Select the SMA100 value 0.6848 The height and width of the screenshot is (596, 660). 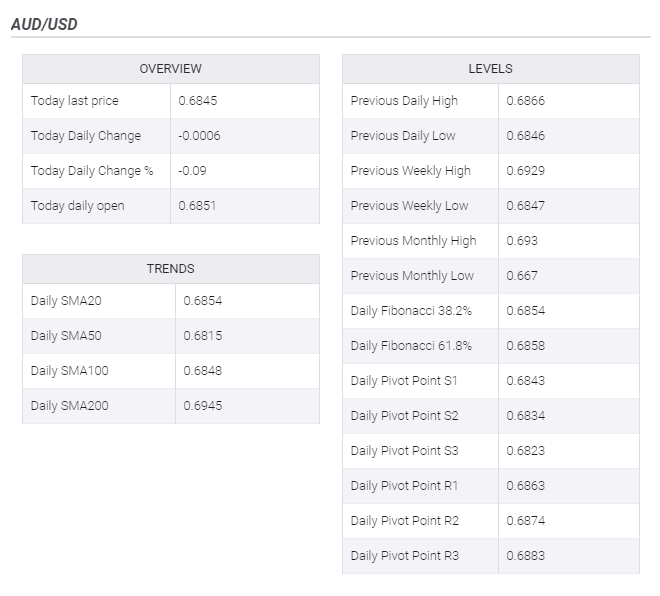tap(202, 371)
